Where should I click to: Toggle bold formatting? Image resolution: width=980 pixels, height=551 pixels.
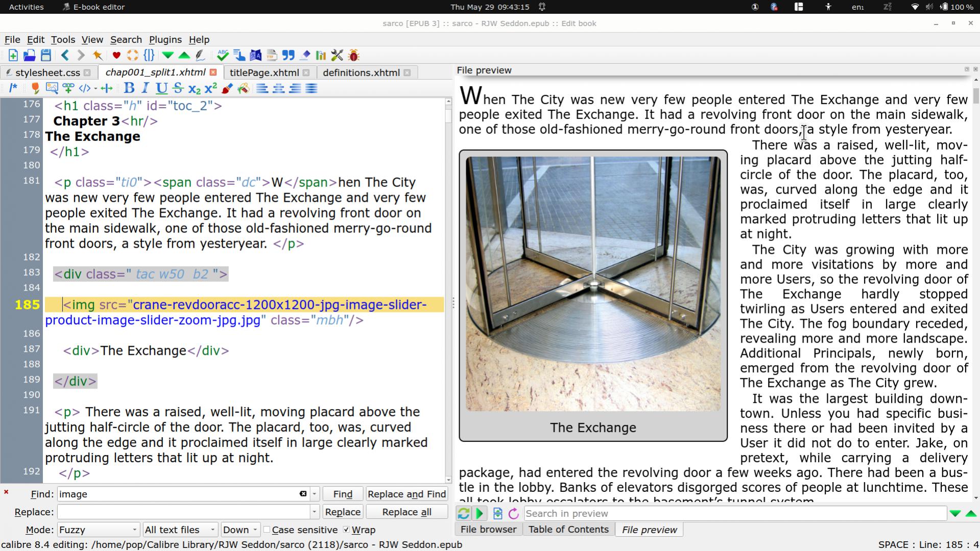129,88
